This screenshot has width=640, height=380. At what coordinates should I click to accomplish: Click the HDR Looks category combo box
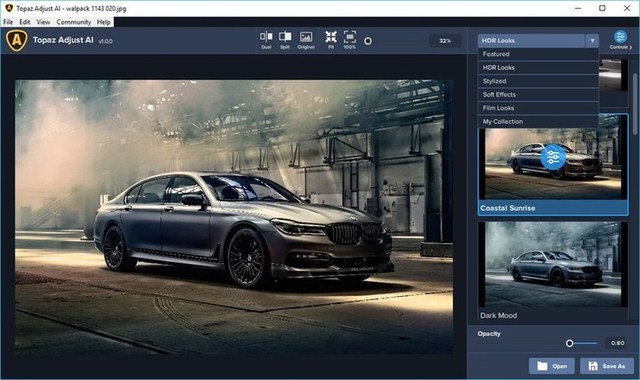(531, 40)
